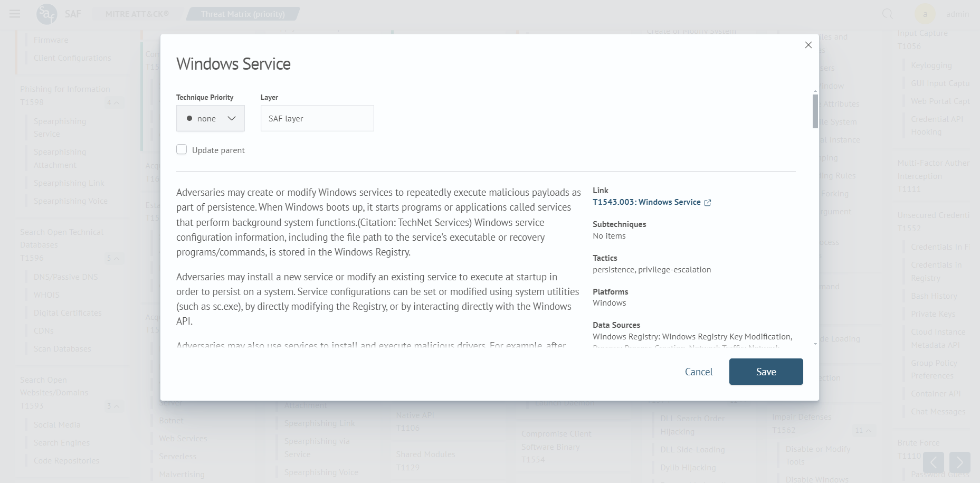Screen dimensions: 980x483
Task: Close the Windows Service dialog
Action: [808, 45]
